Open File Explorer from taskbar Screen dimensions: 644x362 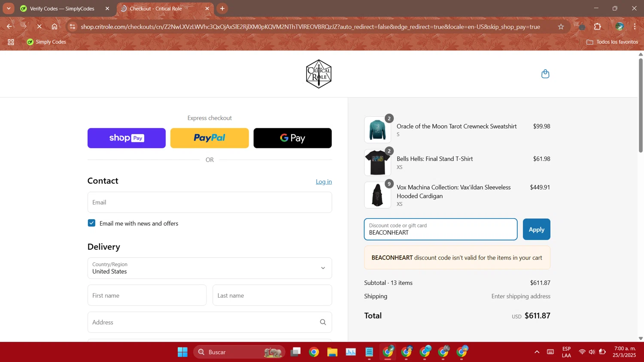click(332, 352)
